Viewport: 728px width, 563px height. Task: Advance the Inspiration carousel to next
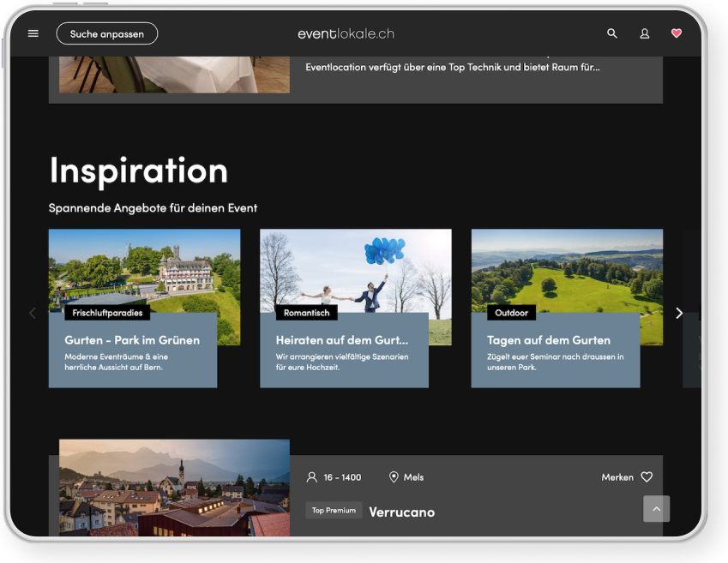coord(679,313)
